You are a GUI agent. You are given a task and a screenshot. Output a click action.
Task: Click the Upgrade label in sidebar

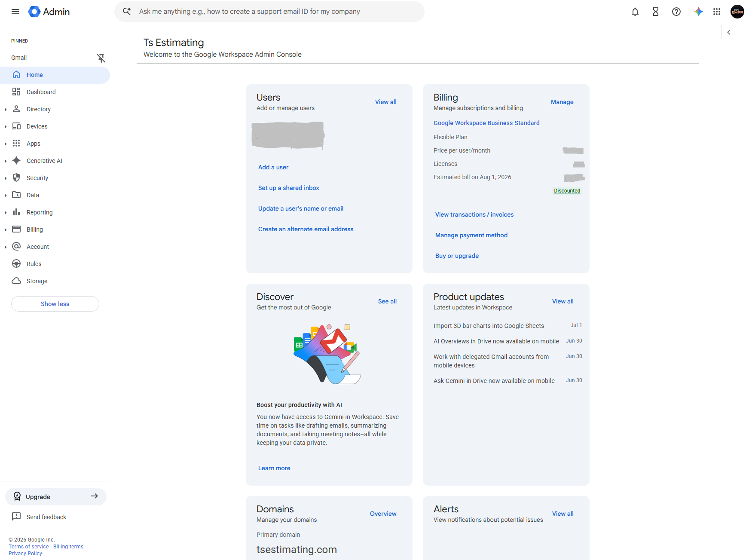(x=38, y=497)
